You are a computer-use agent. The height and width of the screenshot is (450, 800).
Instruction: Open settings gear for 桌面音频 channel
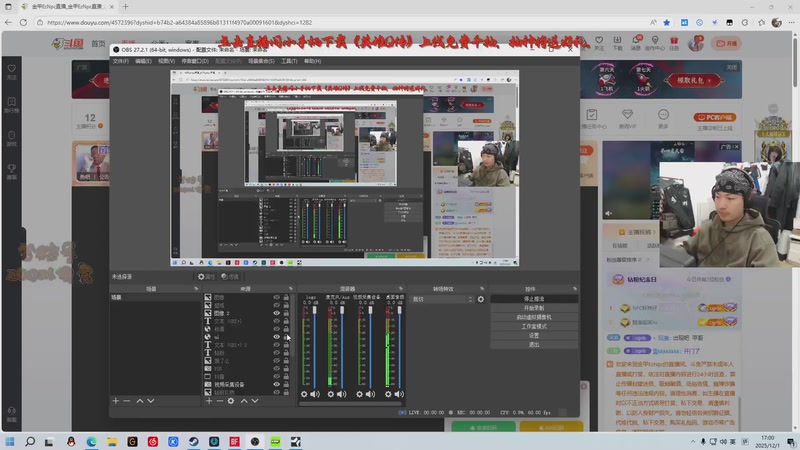point(388,394)
